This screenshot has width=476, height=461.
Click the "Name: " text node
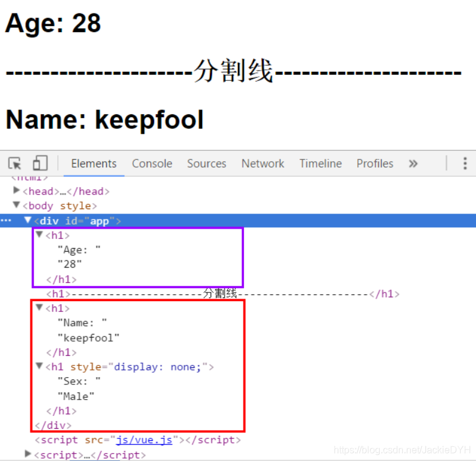click(x=82, y=323)
